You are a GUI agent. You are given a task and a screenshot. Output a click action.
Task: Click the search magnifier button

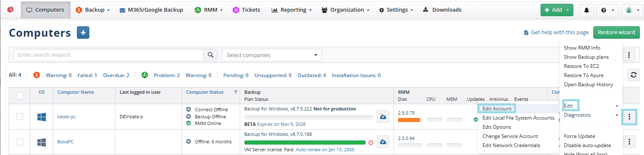210,55
